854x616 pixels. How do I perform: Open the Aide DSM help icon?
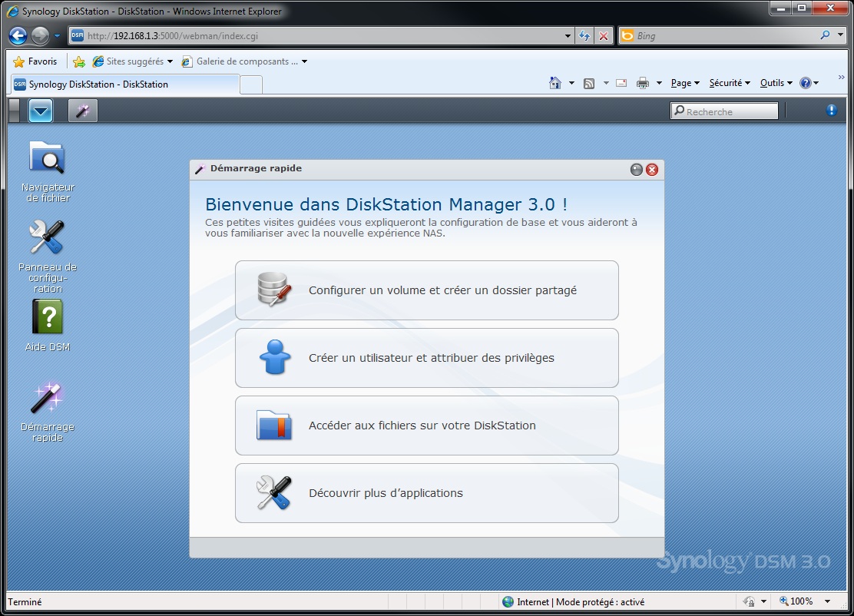(x=48, y=326)
